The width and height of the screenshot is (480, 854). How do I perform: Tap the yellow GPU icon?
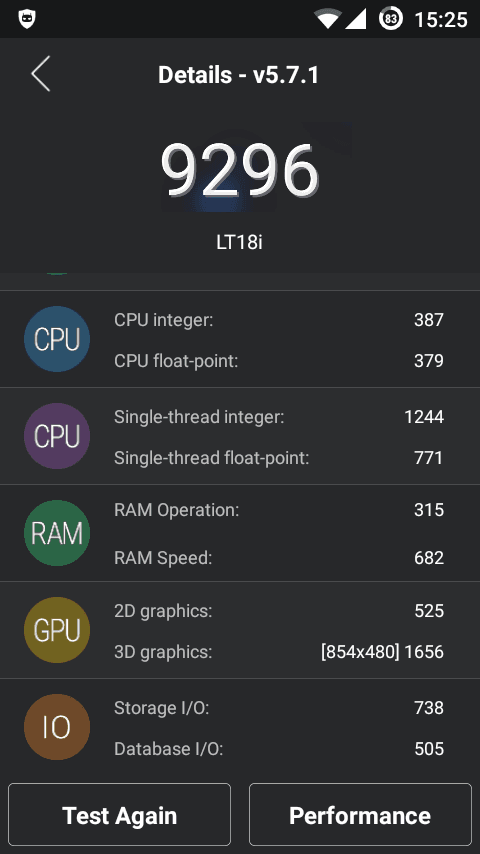click(x=57, y=630)
